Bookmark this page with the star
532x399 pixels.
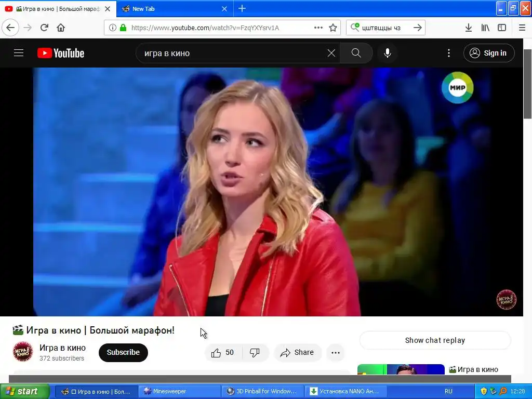click(333, 28)
